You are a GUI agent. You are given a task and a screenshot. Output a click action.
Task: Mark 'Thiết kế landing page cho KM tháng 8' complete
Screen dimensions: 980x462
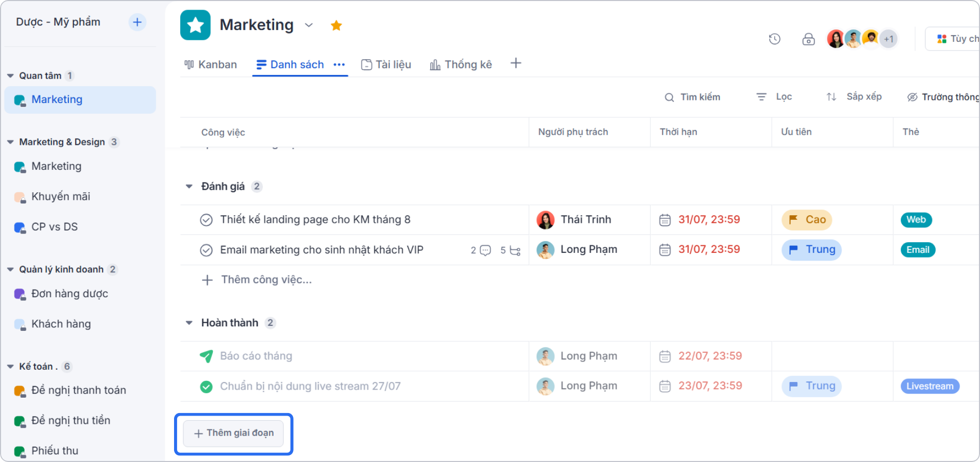206,220
